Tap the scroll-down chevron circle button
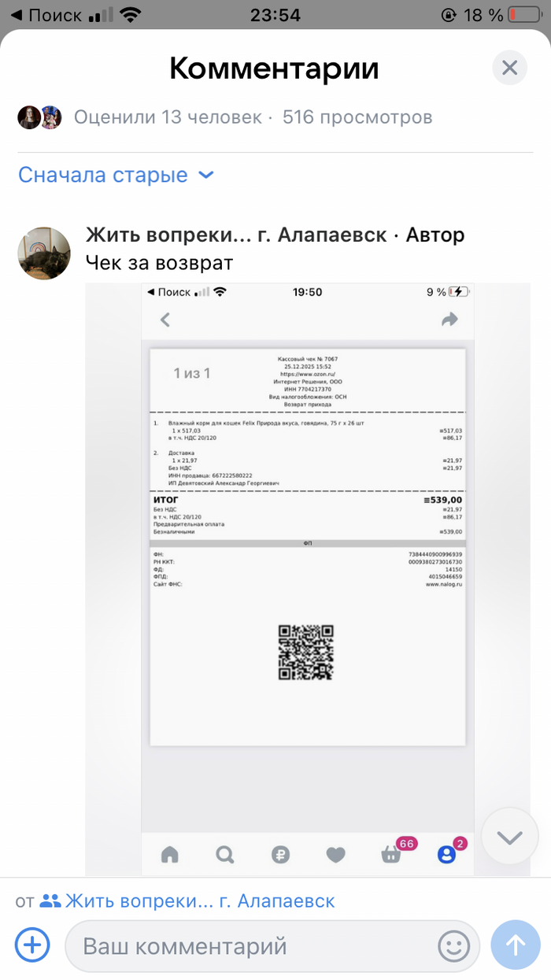551x980 pixels. click(509, 837)
